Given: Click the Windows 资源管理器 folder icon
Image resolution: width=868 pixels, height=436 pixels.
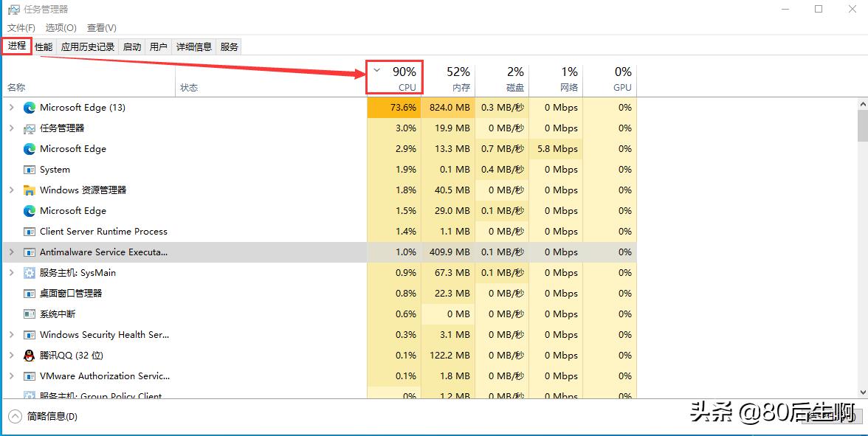Looking at the screenshot, I should (x=30, y=190).
